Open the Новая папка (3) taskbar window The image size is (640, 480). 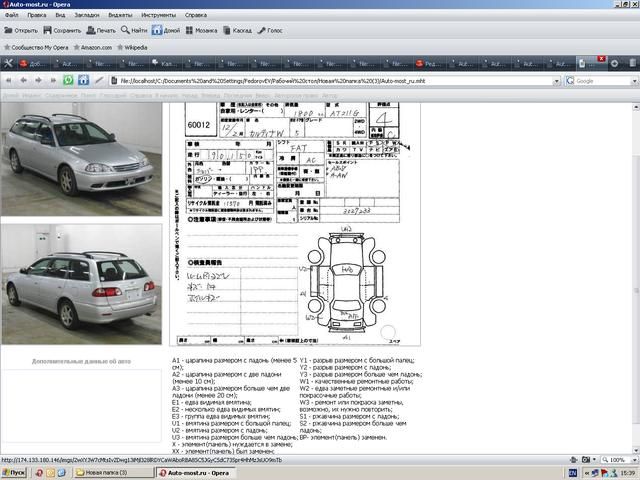pyautogui.click(x=113, y=473)
